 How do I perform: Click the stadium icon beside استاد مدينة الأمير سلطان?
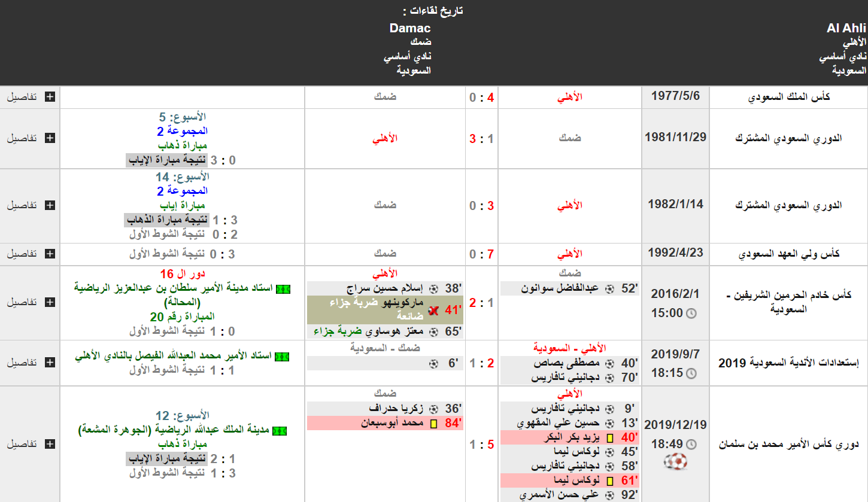coord(283,289)
